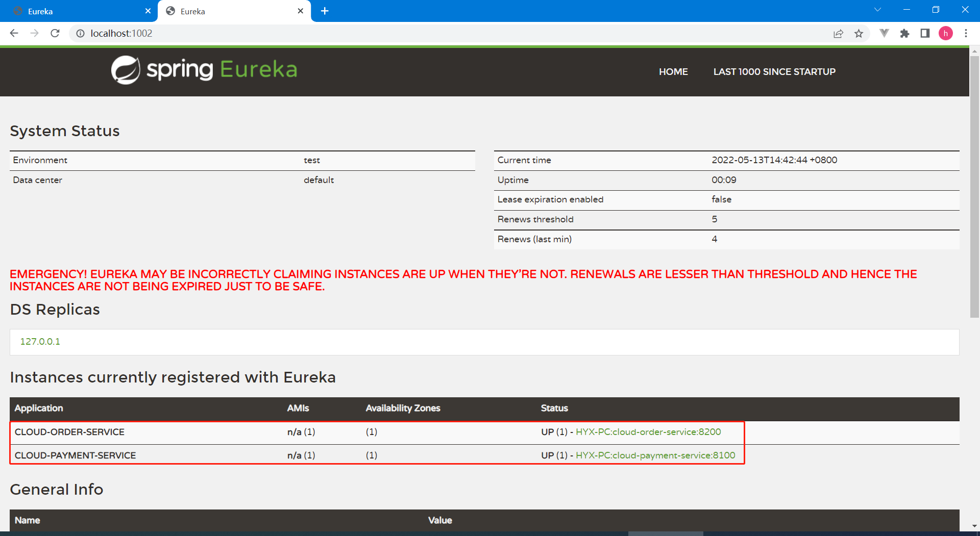
Task: Select the second Eureka tab
Action: pyautogui.click(x=234, y=11)
